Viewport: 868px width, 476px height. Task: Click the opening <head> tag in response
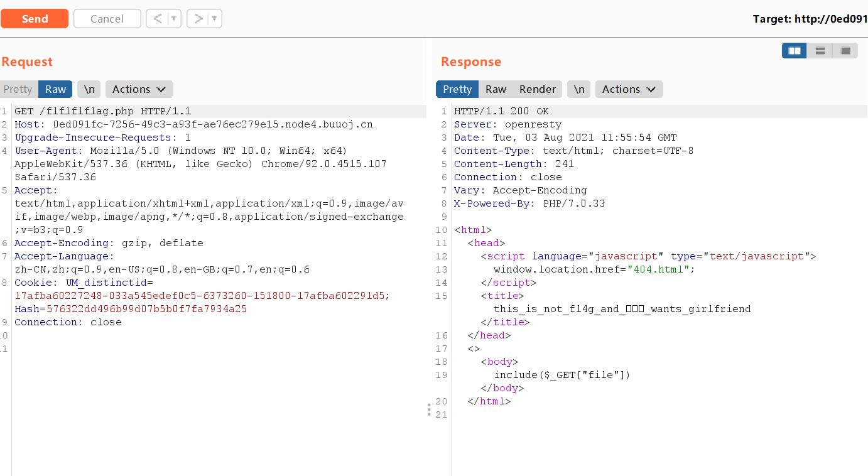coord(486,243)
